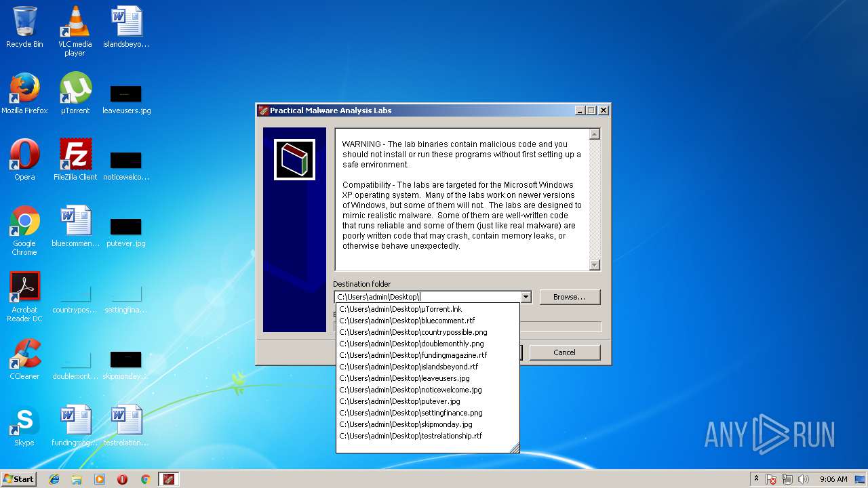Viewport: 868px width, 488px height.
Task: Minimize the Practical Malware Analysis Labs dialog
Action: 580,110
